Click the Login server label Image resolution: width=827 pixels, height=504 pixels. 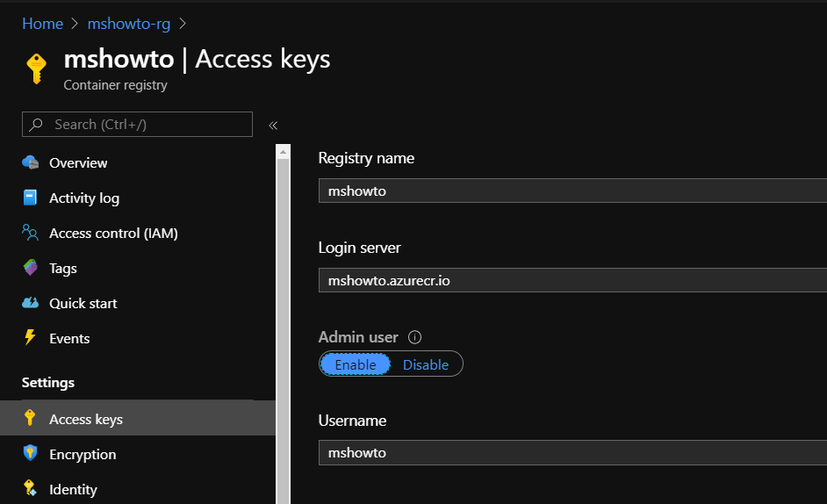pos(360,248)
